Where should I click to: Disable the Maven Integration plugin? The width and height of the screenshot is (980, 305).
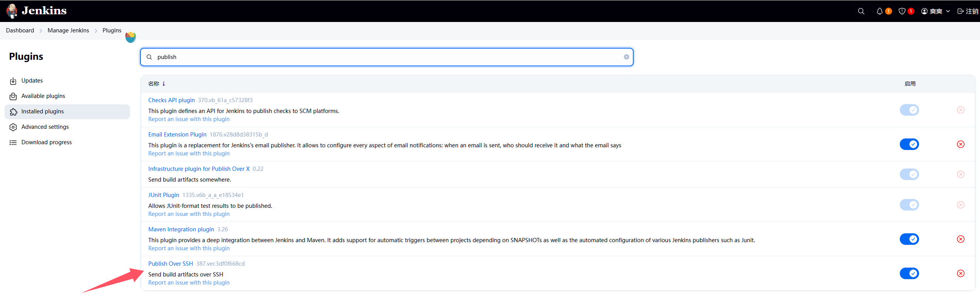tap(909, 239)
